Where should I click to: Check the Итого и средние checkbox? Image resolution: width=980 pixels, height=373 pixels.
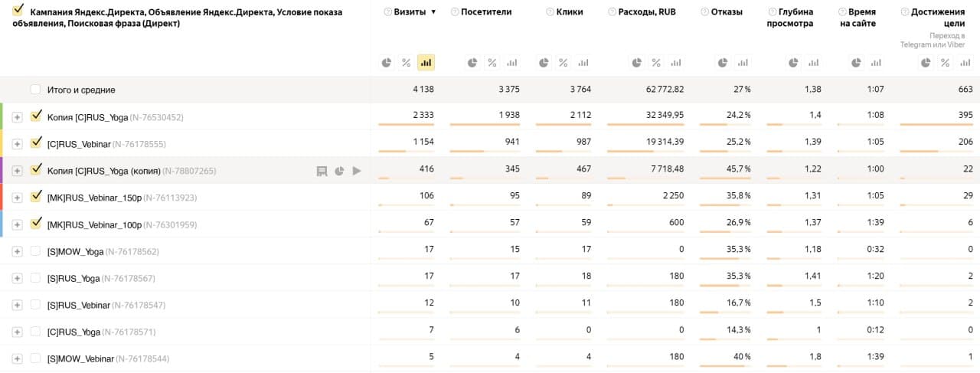click(x=35, y=90)
